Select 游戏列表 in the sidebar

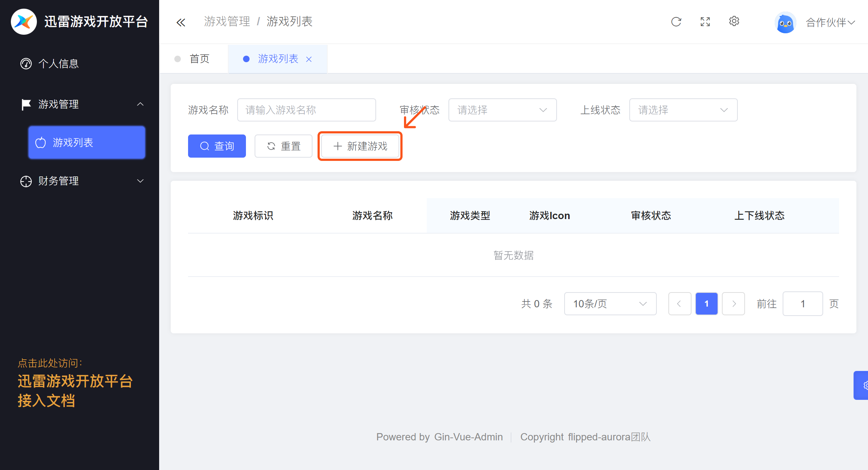87,142
